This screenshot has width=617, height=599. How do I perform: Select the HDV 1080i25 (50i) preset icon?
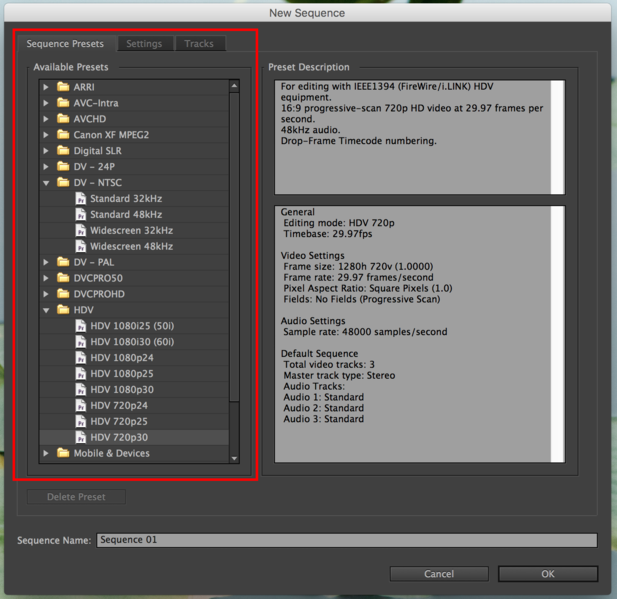coord(80,326)
